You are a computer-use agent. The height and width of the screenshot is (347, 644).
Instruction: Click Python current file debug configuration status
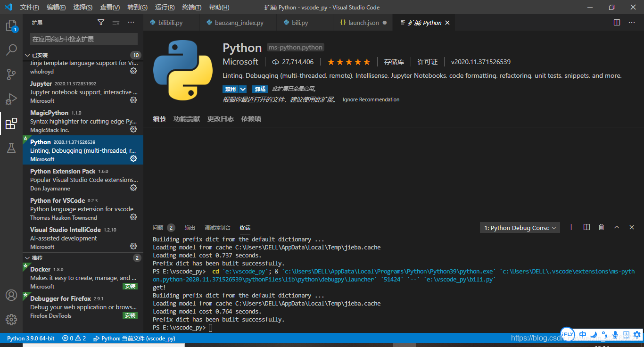coord(134,339)
